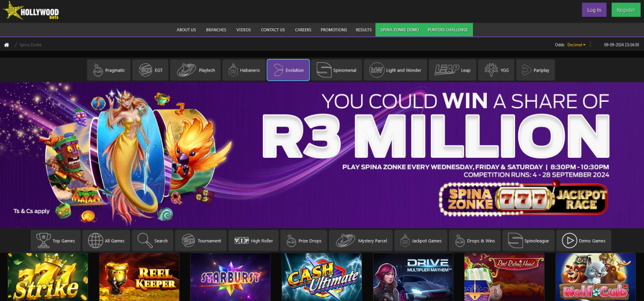Image resolution: width=644 pixels, height=301 pixels.
Task: Launch the Cash Ultimate game thumbnail
Action: point(321,276)
